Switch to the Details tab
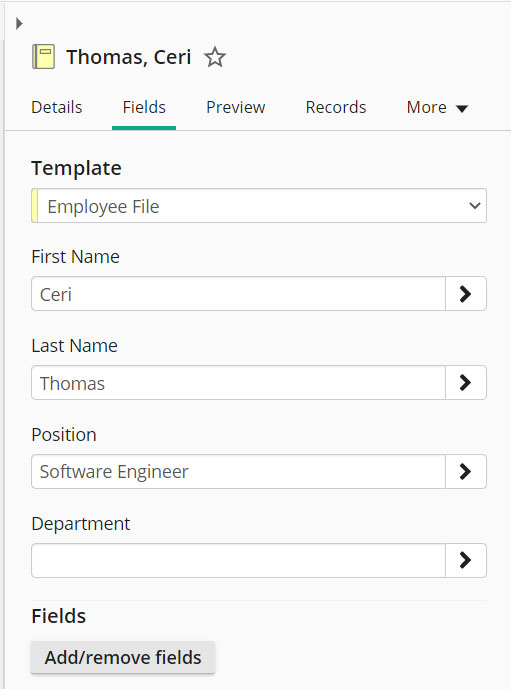The height and width of the screenshot is (689, 511). (57, 108)
